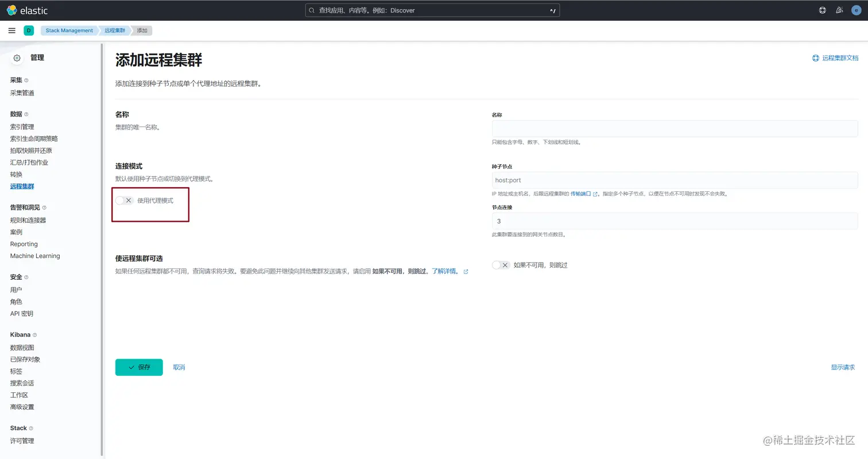
Task: Click the Elastic logo
Action: (28, 10)
